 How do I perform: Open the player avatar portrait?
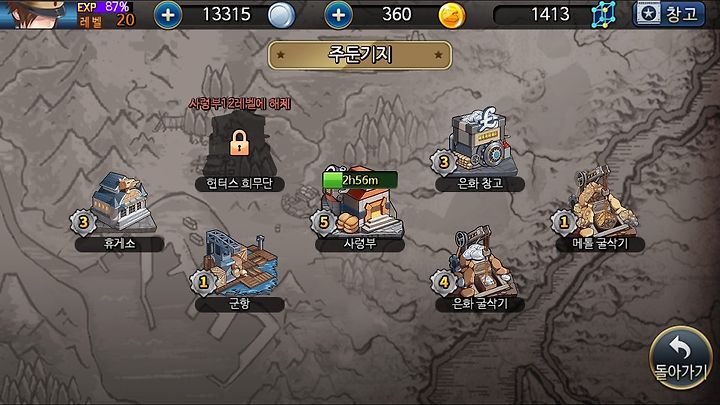(37, 14)
